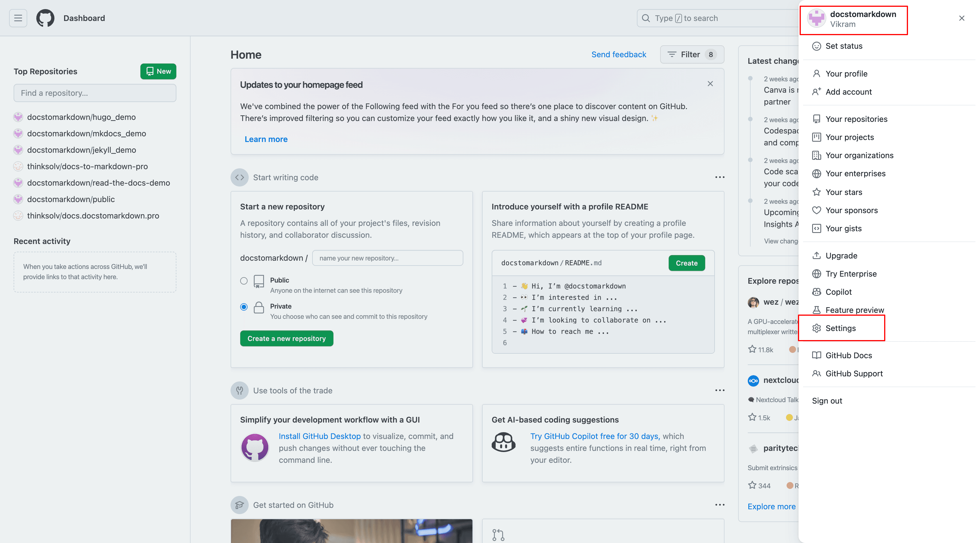Select the Public repository radio button
Screen dimensions: 980x543
pos(244,281)
